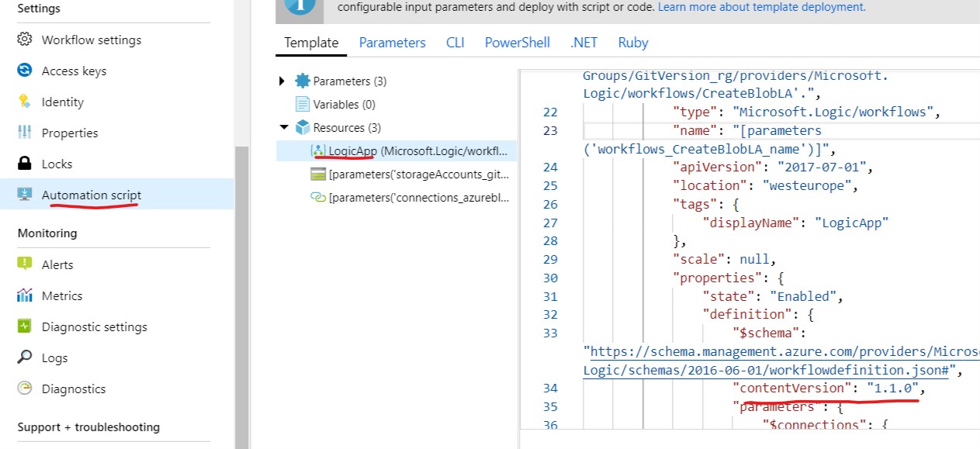Screen dimensions: 980x449
Task: Collapse the Resources (3) tree node
Action: [x=283, y=127]
